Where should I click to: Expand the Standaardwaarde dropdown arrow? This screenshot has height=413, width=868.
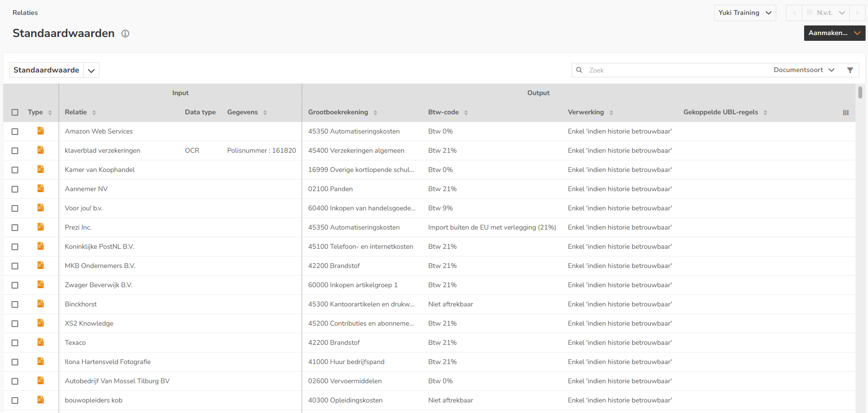tap(91, 71)
